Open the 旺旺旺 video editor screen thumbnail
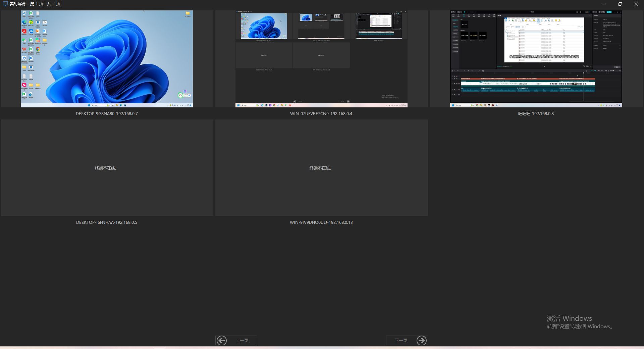The width and height of the screenshot is (644, 349). [536, 59]
